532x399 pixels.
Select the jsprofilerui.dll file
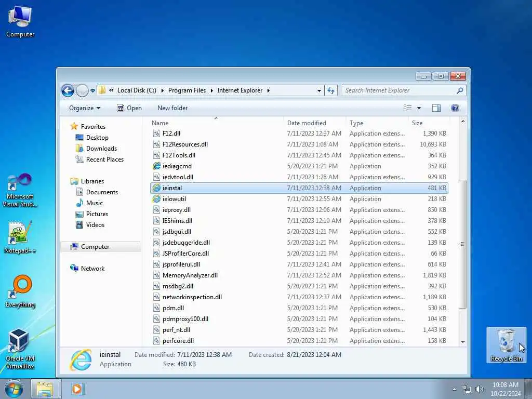point(299,264)
